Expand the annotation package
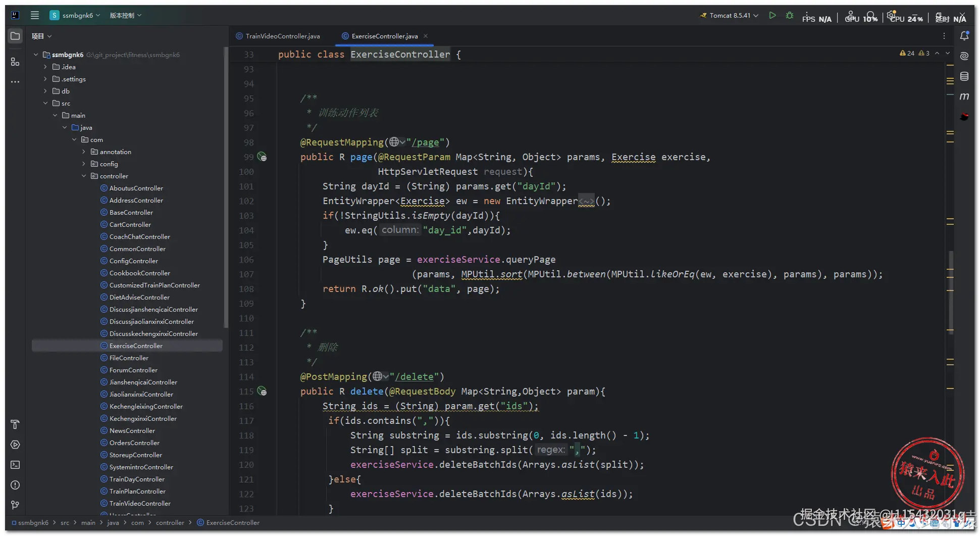Image resolution: width=980 pixels, height=536 pixels. coord(84,152)
